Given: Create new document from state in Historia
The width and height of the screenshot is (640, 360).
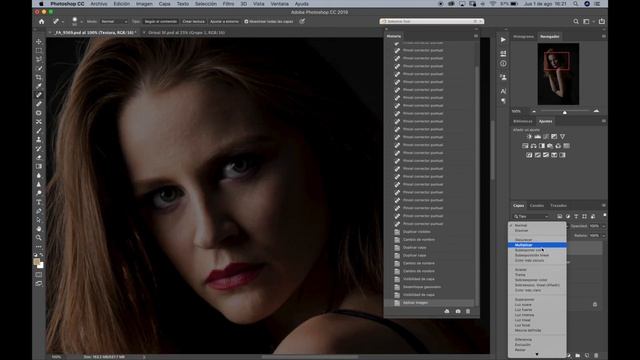Looking at the screenshot, I should (447, 311).
